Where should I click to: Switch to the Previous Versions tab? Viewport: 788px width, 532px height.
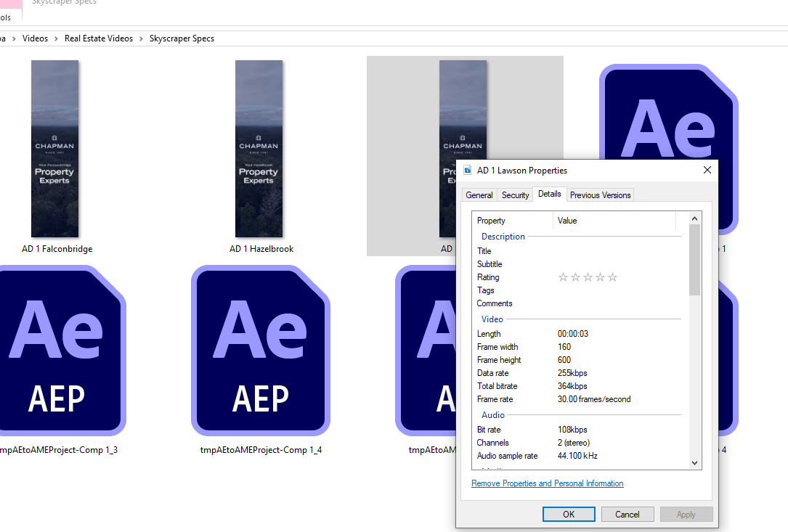[600, 195]
